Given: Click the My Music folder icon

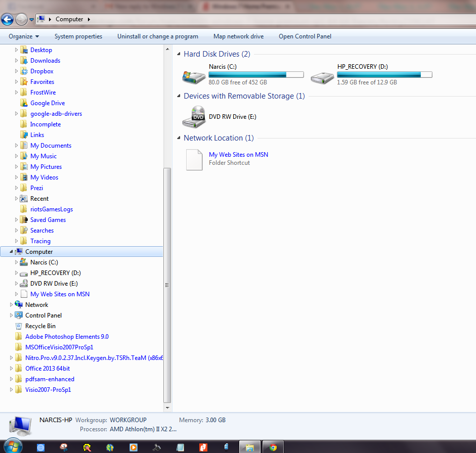Looking at the screenshot, I should tap(24, 156).
